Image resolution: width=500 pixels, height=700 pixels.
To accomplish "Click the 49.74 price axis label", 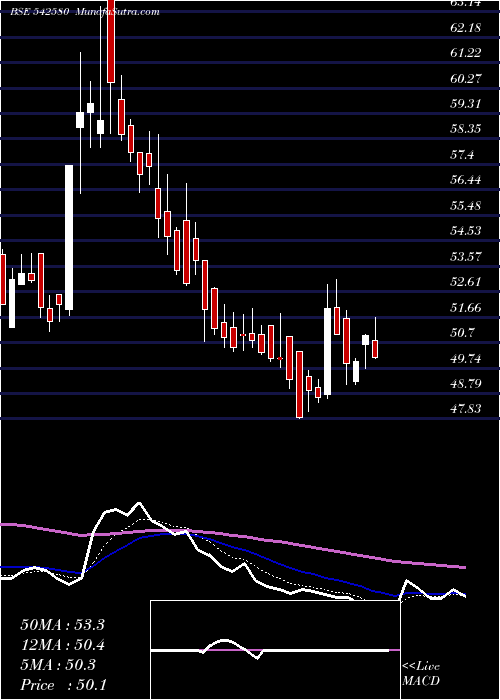I will [x=466, y=358].
